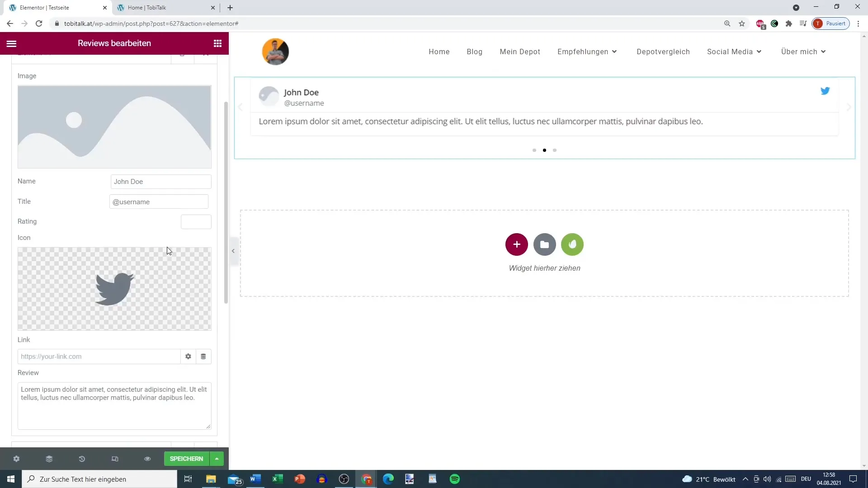Select the first carousel pagination dot
The image size is (868, 488).
click(534, 150)
